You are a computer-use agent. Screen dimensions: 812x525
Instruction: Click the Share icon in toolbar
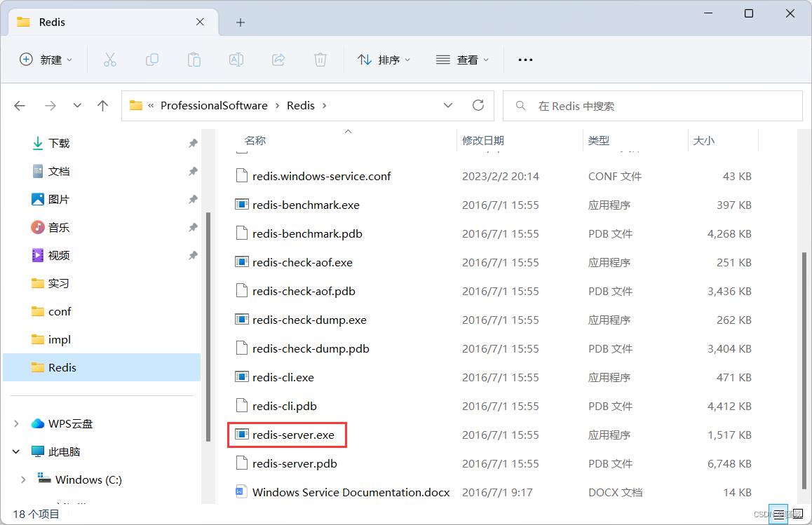278,60
